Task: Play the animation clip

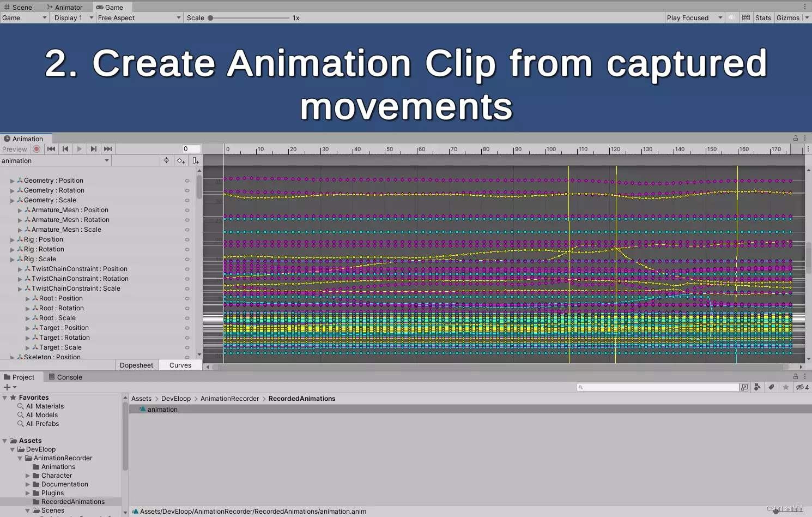Action: (80, 149)
